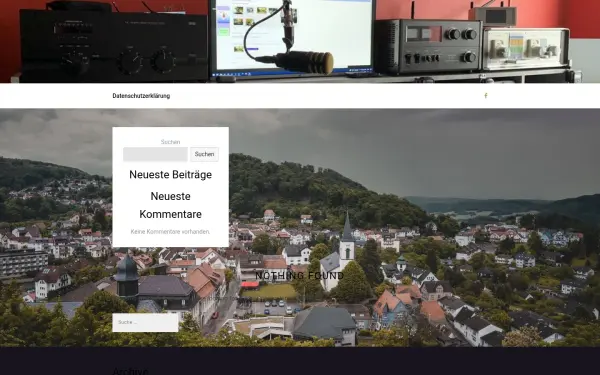Click the 'Archive' footer heading
This screenshot has height=375, width=600.
pos(130,371)
